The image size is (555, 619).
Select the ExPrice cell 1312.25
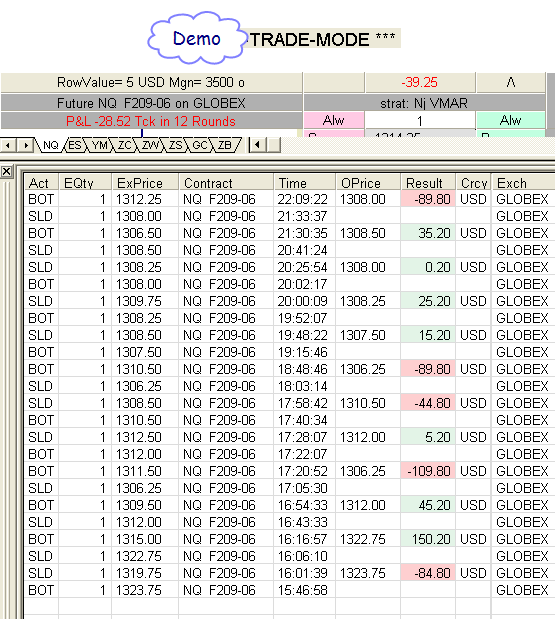[145, 199]
